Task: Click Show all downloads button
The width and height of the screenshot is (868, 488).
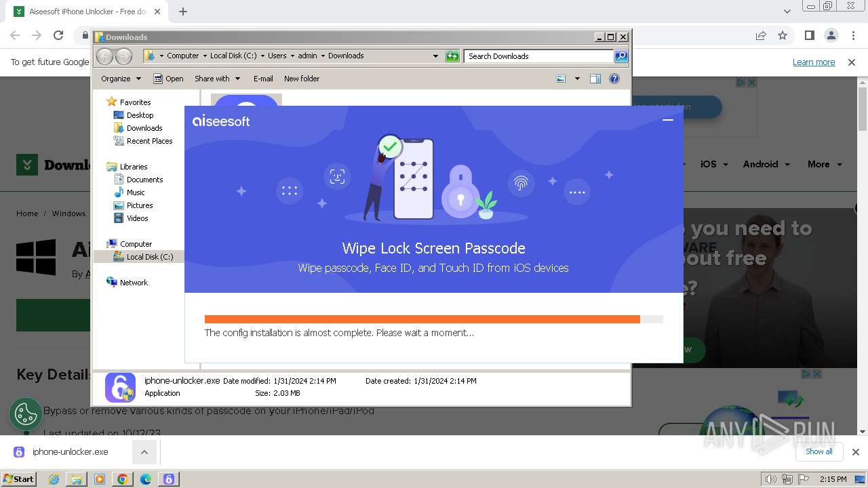Action: (819, 451)
